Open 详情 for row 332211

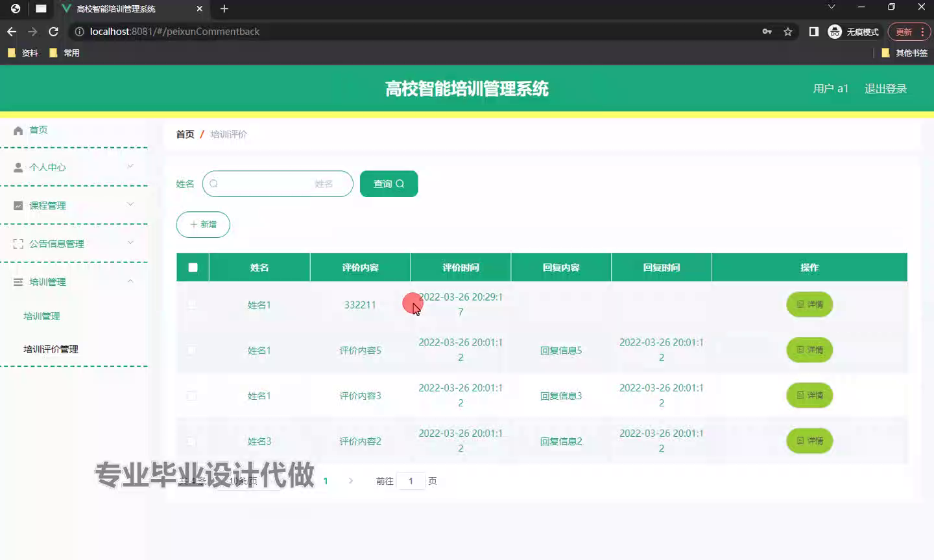[809, 305]
